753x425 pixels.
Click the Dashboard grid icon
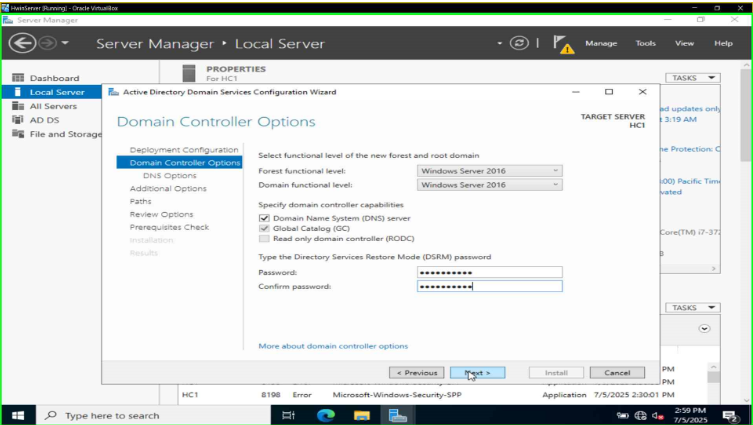point(18,78)
